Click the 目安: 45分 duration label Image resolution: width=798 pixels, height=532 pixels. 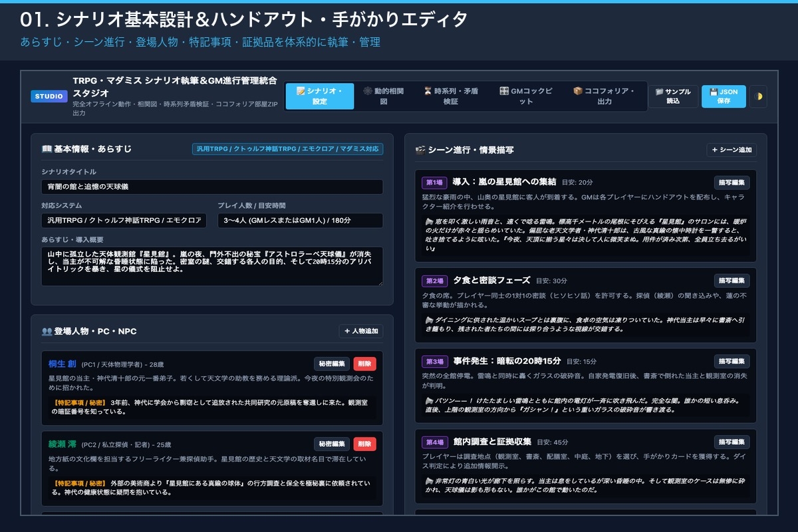(x=551, y=442)
